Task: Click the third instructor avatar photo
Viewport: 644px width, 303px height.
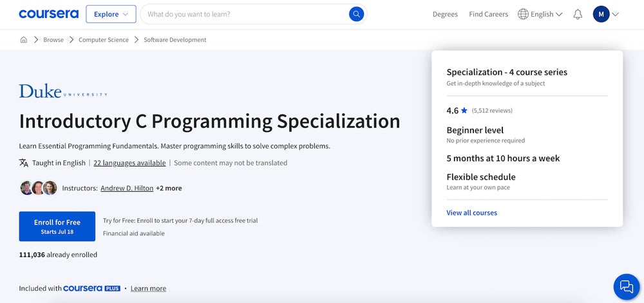Action: click(50, 188)
